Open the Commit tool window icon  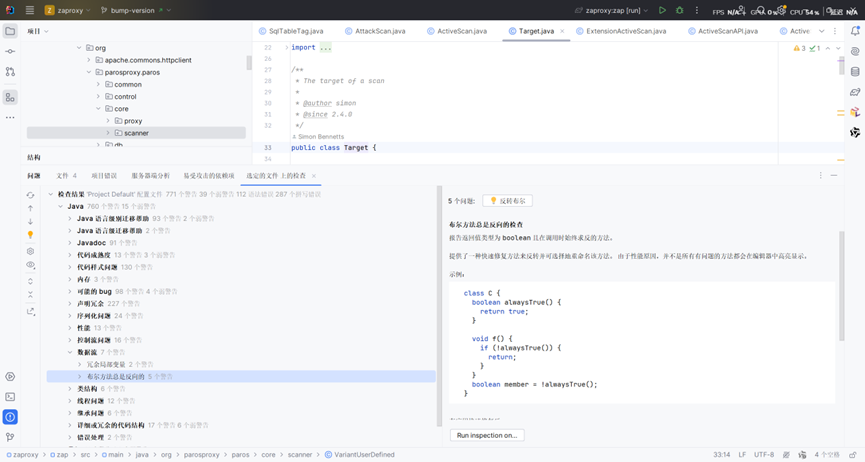(10, 51)
